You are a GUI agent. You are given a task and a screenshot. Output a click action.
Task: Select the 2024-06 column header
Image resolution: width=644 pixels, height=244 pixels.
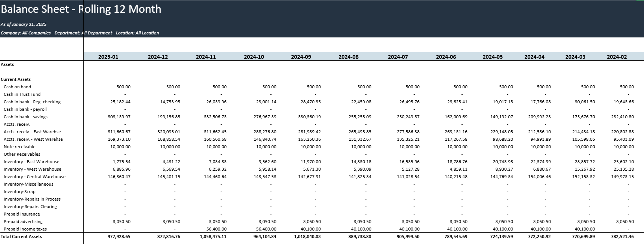click(x=446, y=57)
